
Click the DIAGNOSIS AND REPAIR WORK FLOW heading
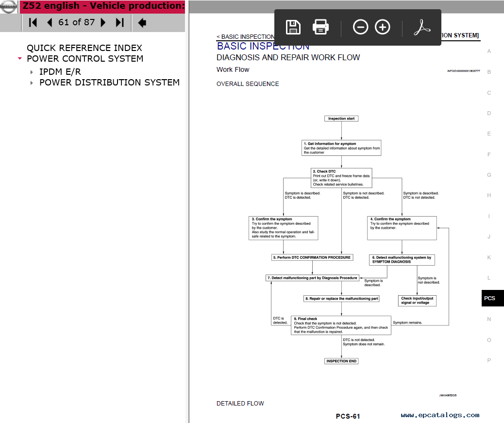click(288, 57)
